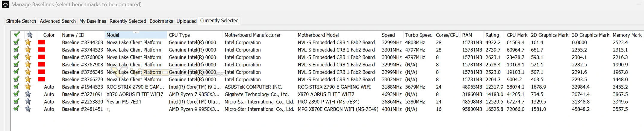Sort by the CPU Mark column

coord(517,35)
